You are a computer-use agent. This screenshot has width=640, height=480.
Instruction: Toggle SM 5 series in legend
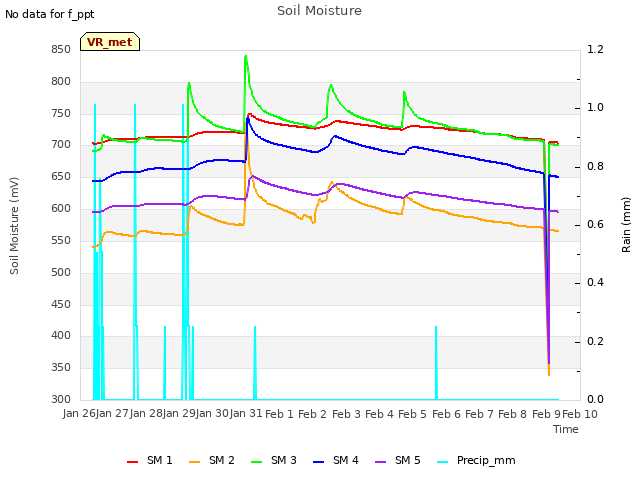pos(398,461)
